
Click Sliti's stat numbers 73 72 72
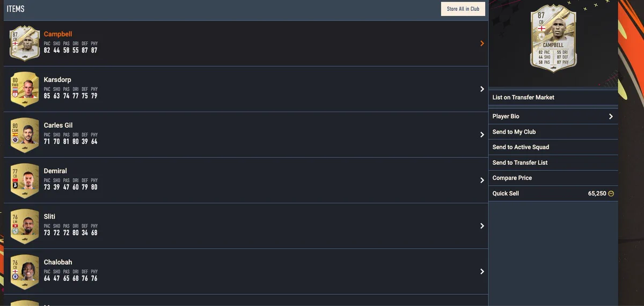[x=56, y=233]
